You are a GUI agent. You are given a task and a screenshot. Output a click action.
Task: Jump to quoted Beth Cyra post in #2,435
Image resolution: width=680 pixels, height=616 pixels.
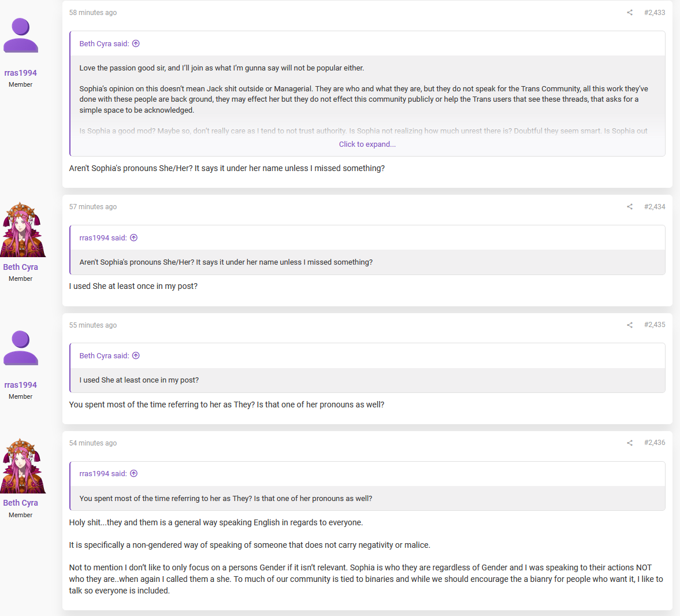tap(136, 356)
